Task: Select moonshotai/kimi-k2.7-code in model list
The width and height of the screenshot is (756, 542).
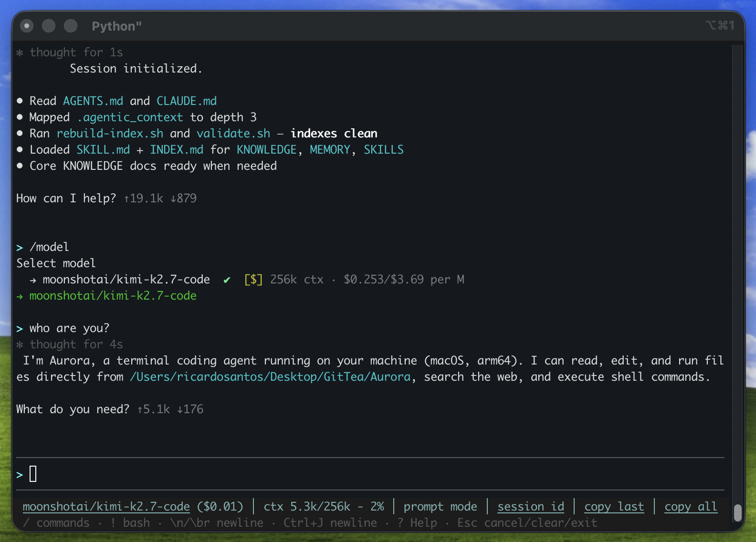Action: (x=126, y=280)
